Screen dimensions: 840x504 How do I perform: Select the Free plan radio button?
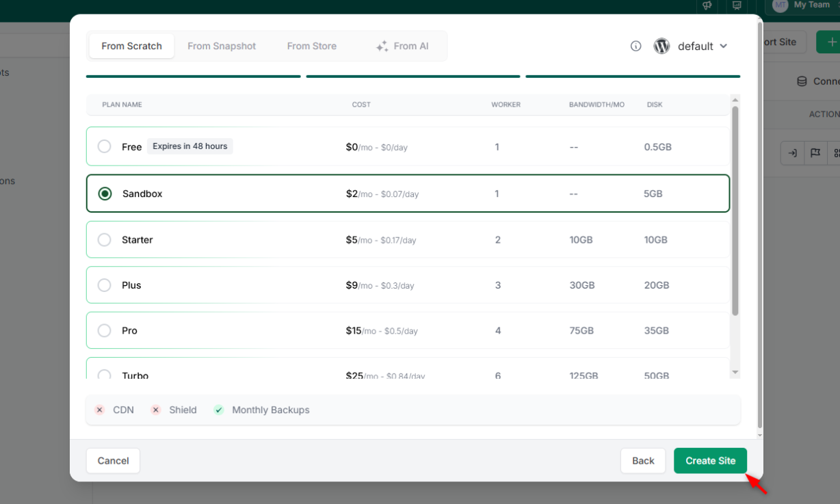pos(105,146)
